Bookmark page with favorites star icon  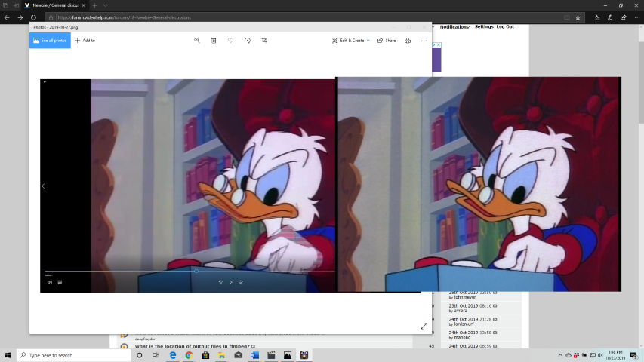(578, 17)
